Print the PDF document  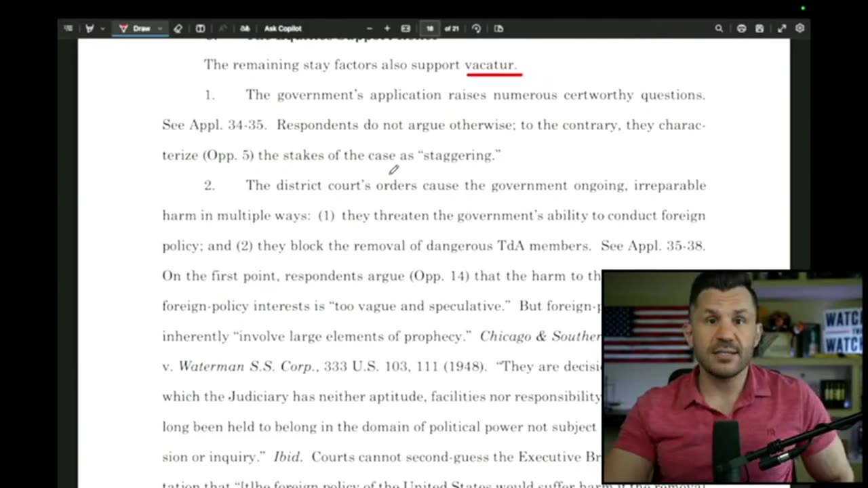point(741,28)
